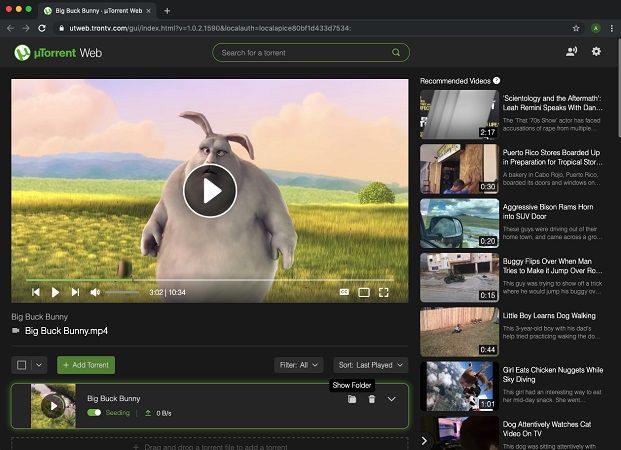The image size is (621, 450).
Task: Open Dog Attentively Watches Cat Video title
Action: tap(547, 429)
